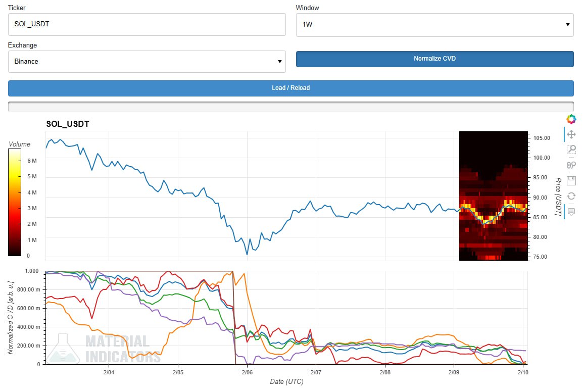
Task: Click the Ticker field containing SOL_USDT
Action: click(147, 24)
